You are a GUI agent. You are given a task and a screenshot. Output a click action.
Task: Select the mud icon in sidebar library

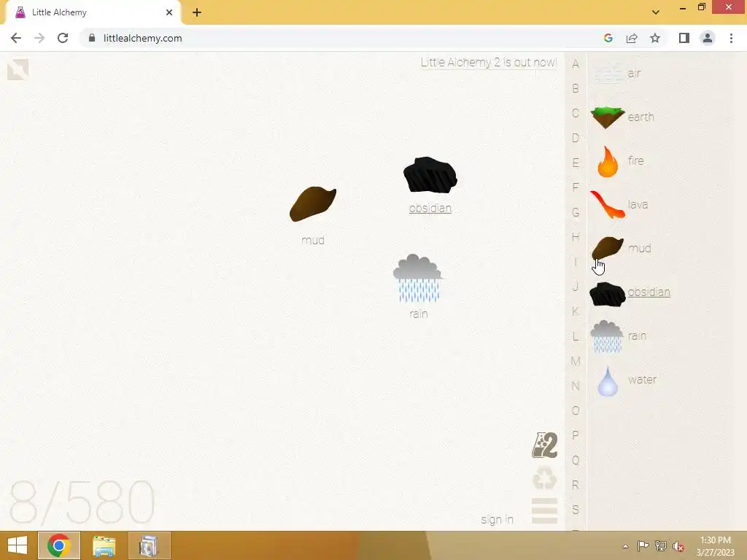click(x=608, y=248)
